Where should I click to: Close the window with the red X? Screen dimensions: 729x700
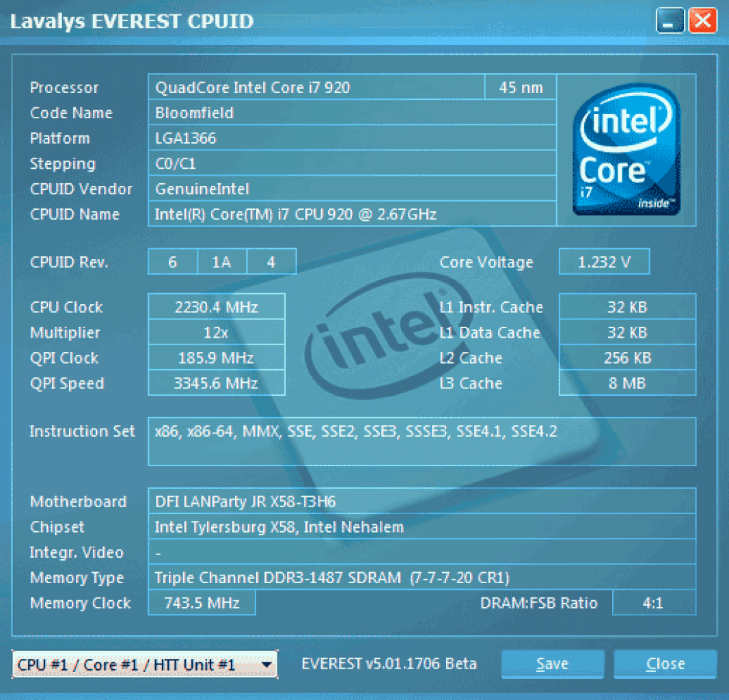coord(702,21)
